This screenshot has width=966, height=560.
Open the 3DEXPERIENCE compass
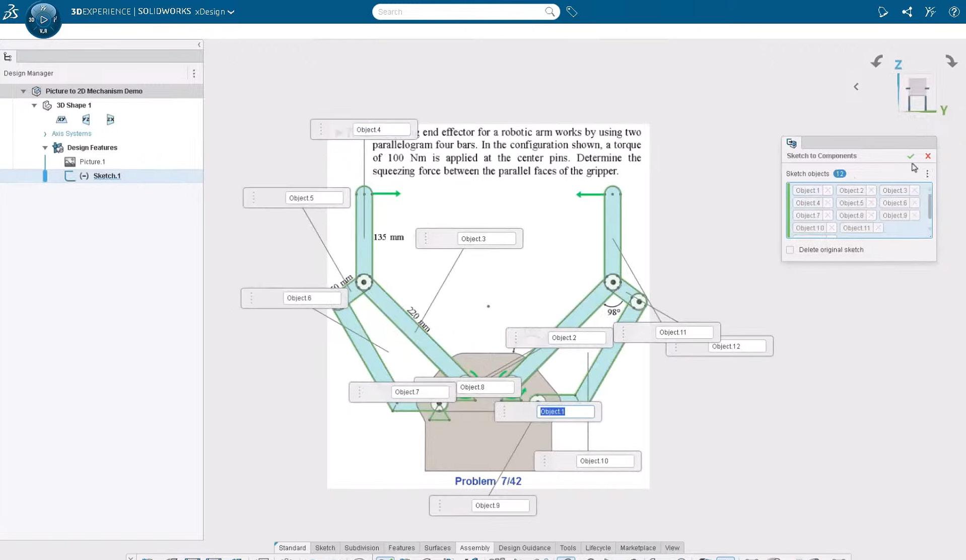pos(43,20)
